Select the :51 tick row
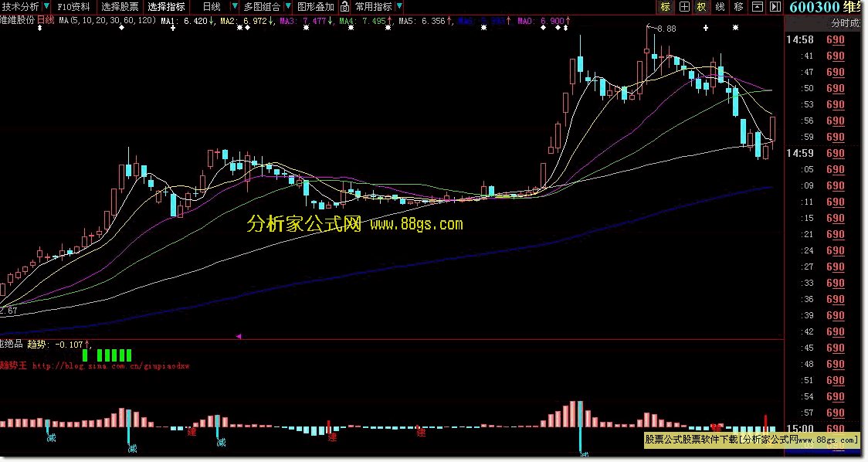868x462 pixels. (x=824, y=381)
